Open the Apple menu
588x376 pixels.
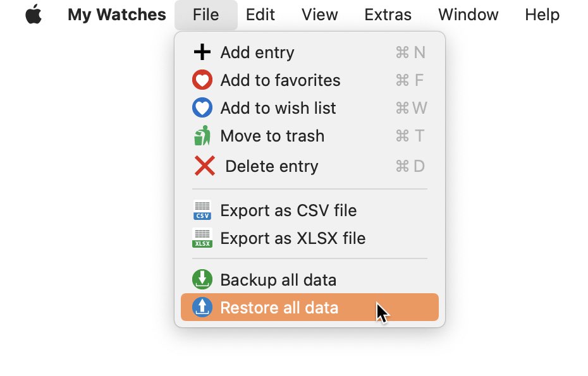(x=34, y=15)
